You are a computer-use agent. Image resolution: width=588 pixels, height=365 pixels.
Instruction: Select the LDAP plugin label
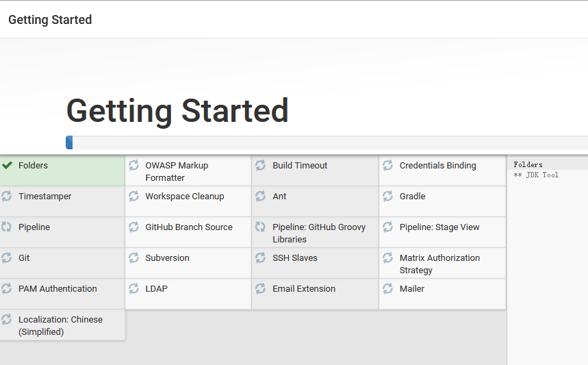(x=156, y=288)
